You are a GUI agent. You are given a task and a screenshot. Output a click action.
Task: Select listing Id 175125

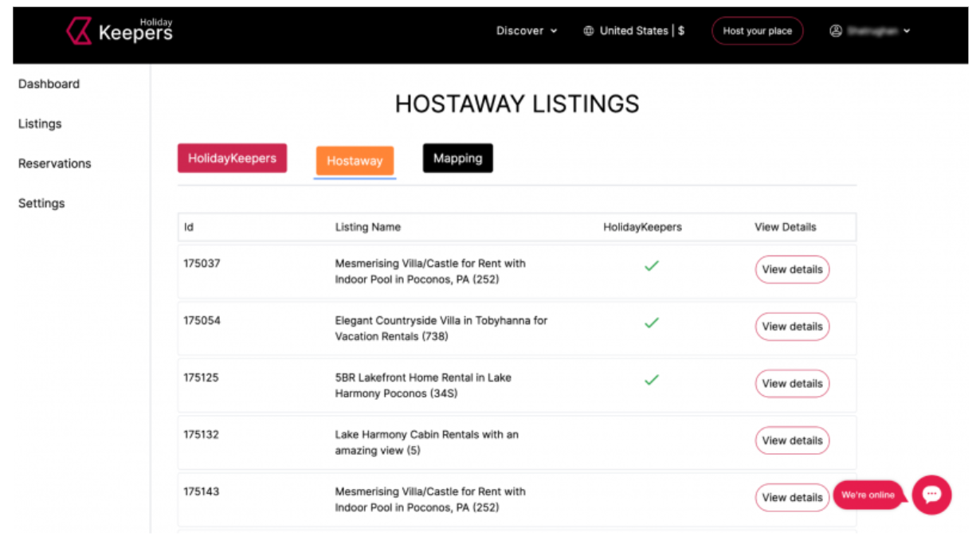202,378
